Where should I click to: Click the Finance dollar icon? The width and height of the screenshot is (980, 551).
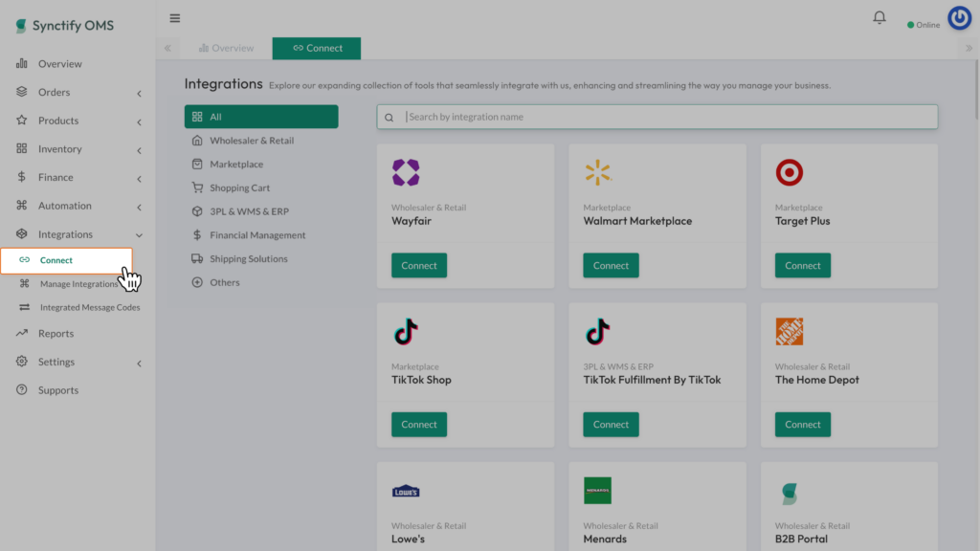pos(22,177)
